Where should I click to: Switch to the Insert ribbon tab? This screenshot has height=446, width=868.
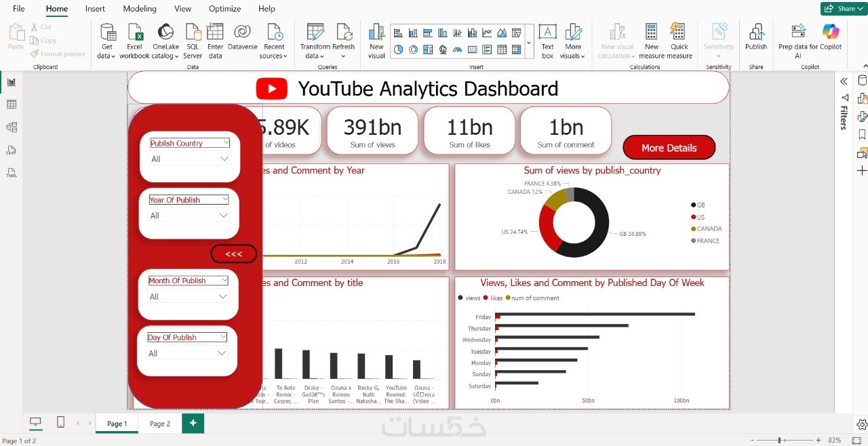(x=95, y=9)
